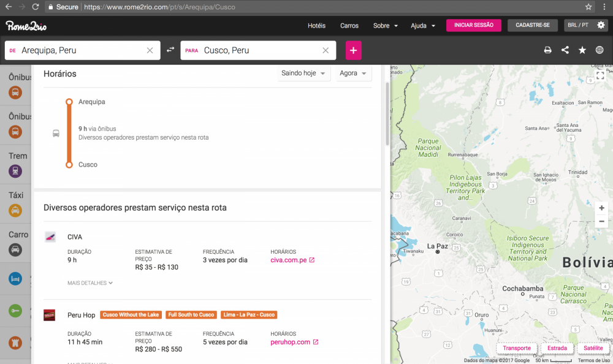Click the pink plus add destination button
613x364 pixels.
(353, 50)
